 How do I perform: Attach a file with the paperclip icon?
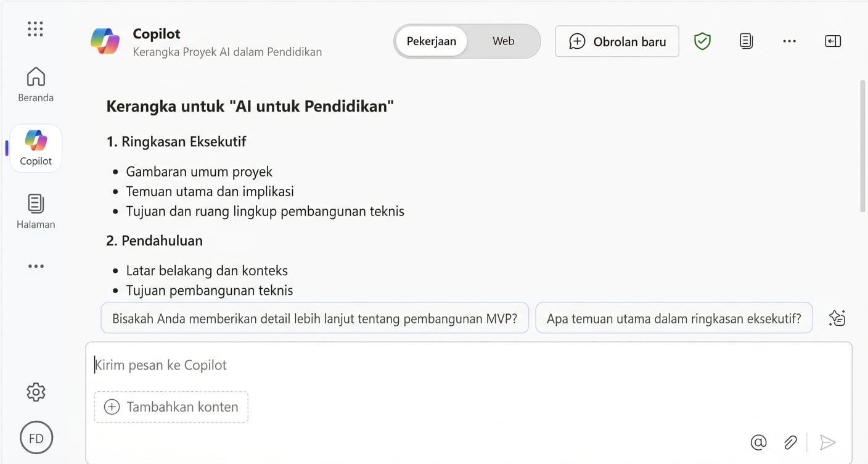(x=790, y=442)
